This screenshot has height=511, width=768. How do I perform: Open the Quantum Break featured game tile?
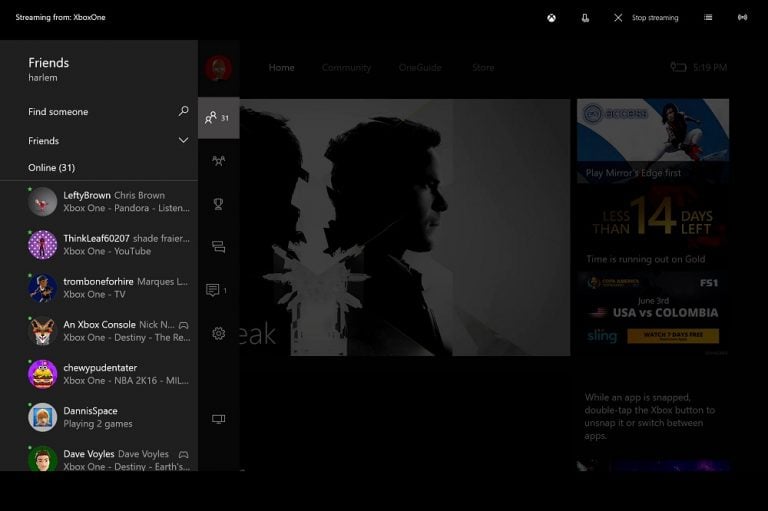point(405,227)
